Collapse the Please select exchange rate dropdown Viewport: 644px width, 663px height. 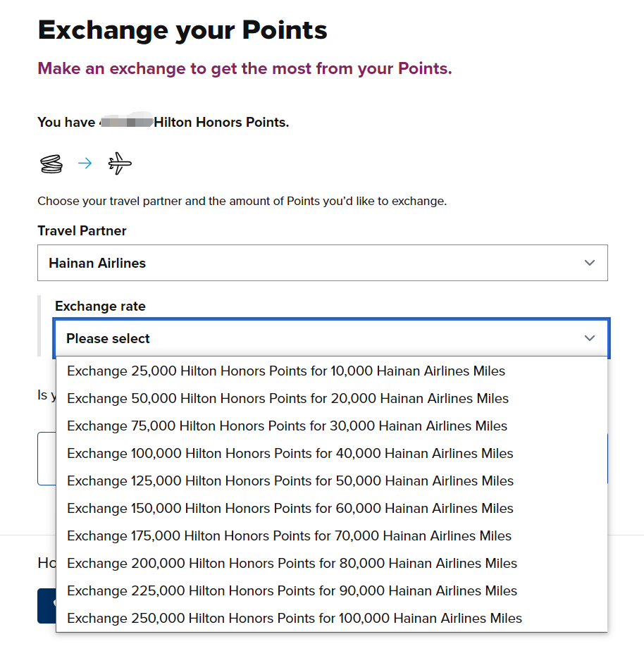point(331,338)
